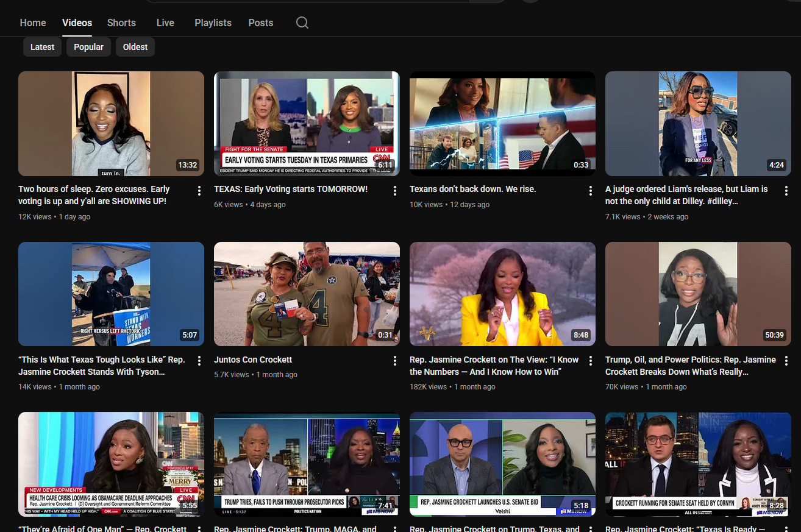This screenshot has width=801, height=532.
Task: Open 'Juntos Con Crockett' video title link
Action: (x=253, y=360)
